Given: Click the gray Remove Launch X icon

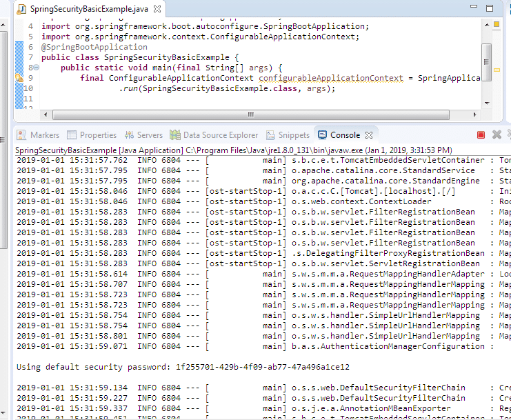Looking at the screenshot, I should coord(497,135).
